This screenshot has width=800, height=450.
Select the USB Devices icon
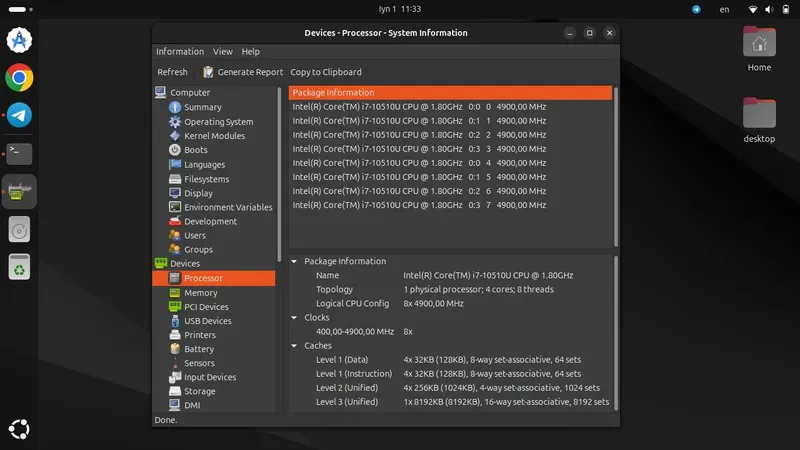pos(174,321)
